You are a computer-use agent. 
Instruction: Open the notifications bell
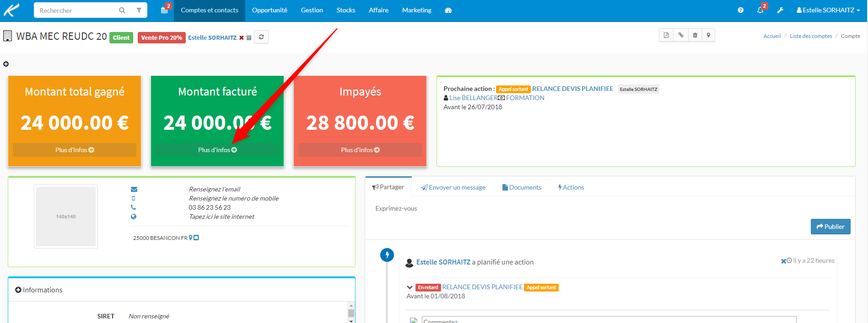(761, 10)
